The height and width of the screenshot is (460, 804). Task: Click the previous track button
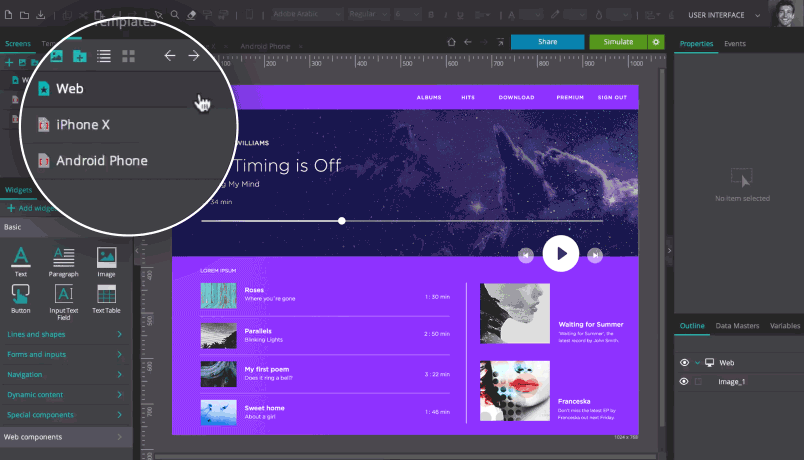(x=526, y=255)
